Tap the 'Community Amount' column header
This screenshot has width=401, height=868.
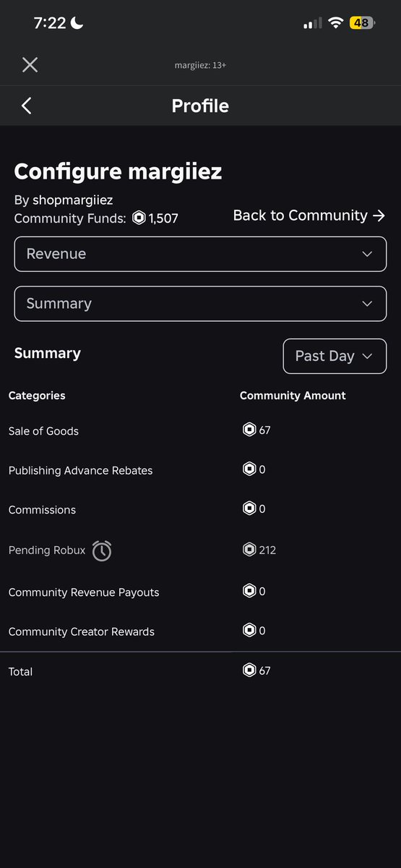click(x=293, y=396)
